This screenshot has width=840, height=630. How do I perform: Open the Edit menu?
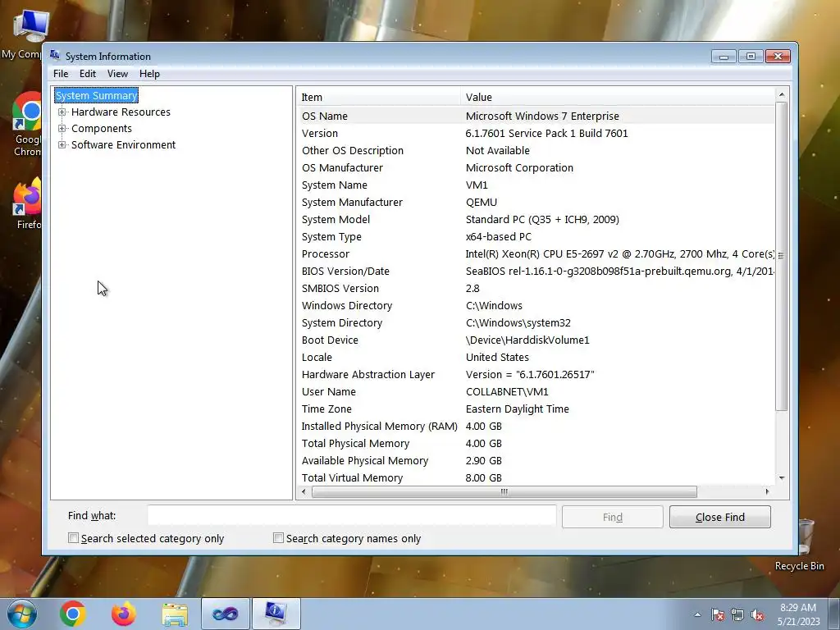coord(87,74)
